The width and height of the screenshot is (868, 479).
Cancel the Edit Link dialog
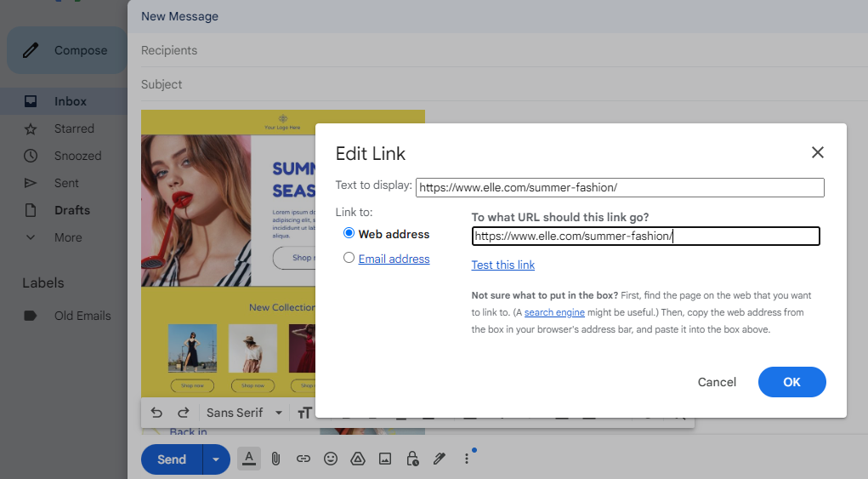[717, 382]
